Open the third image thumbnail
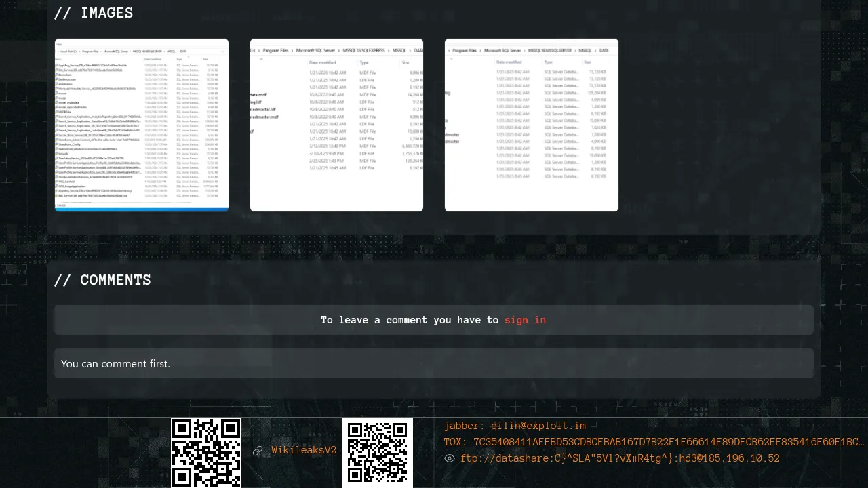Screen dimensions: 868x488 click(532, 125)
